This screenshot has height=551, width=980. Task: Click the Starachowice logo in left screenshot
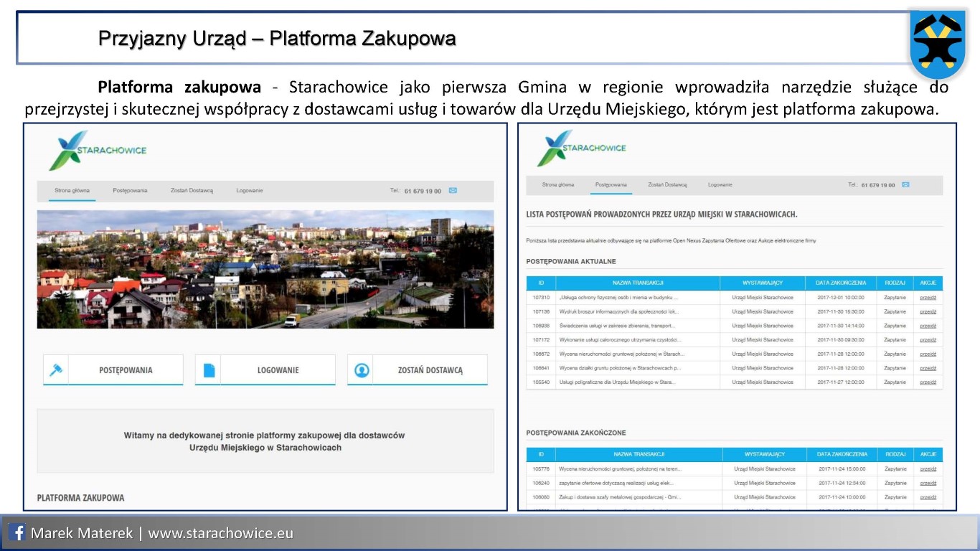(98, 150)
